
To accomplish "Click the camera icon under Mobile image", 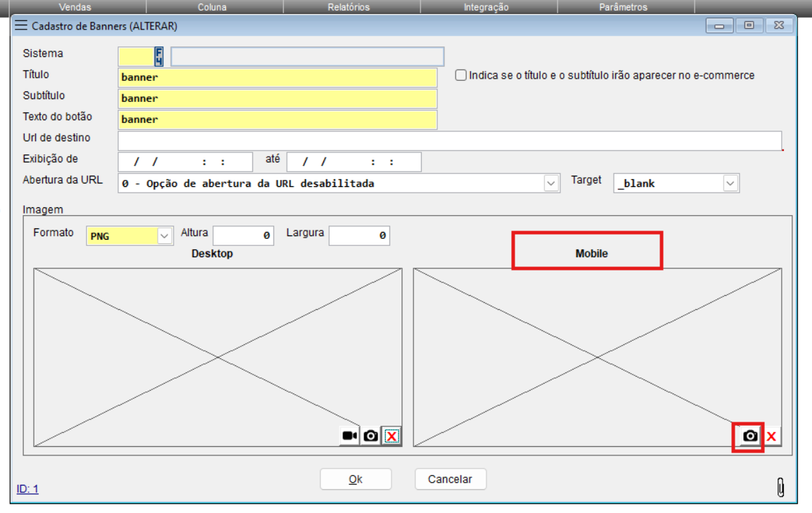I will [750, 436].
